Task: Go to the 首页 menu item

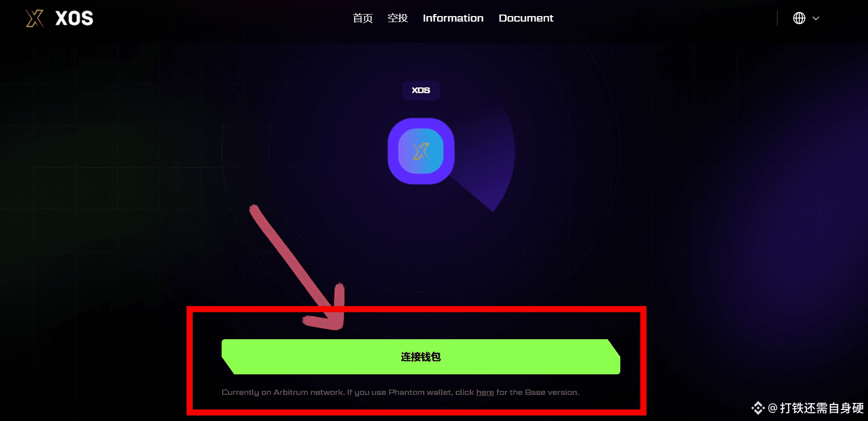Action: coord(363,18)
